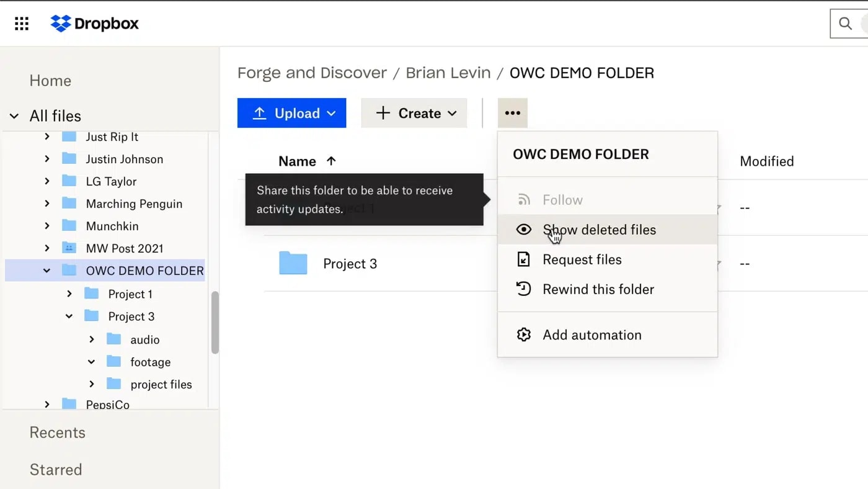Screen dimensions: 868x489
Task: Expand the Project 1 folder in sidebar
Action: [x=69, y=294]
